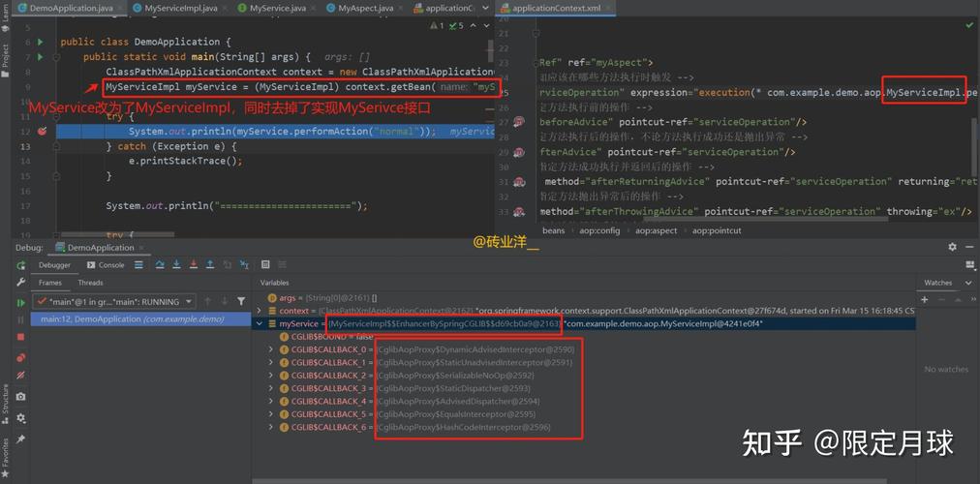The image size is (980, 484).
Task: Click the Pin Tab icon
Action: (x=20, y=439)
